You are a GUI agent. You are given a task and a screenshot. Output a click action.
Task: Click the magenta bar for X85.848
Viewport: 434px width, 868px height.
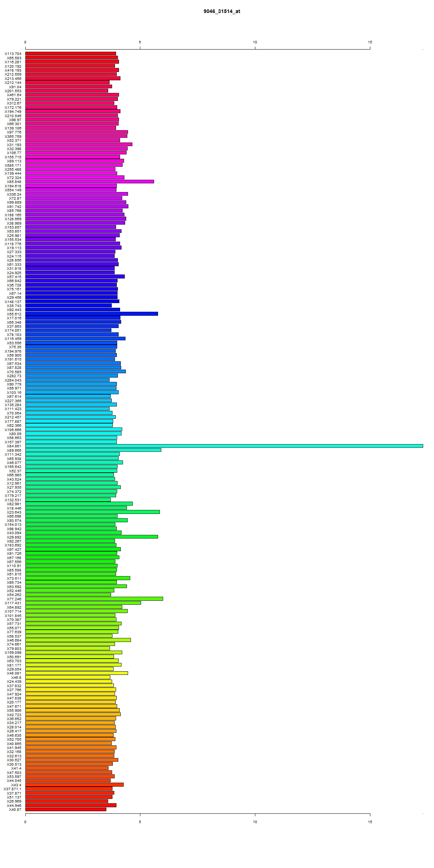(x=90, y=182)
